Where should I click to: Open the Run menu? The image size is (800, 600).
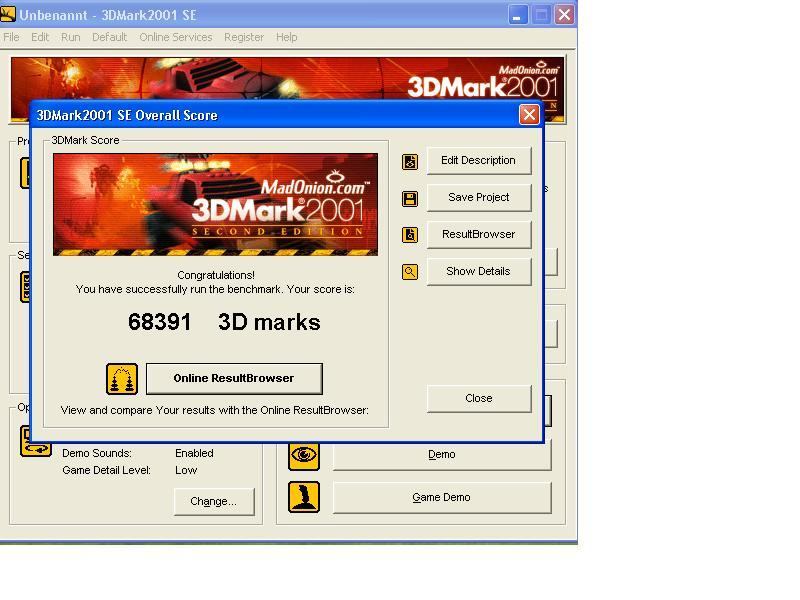tap(70, 37)
